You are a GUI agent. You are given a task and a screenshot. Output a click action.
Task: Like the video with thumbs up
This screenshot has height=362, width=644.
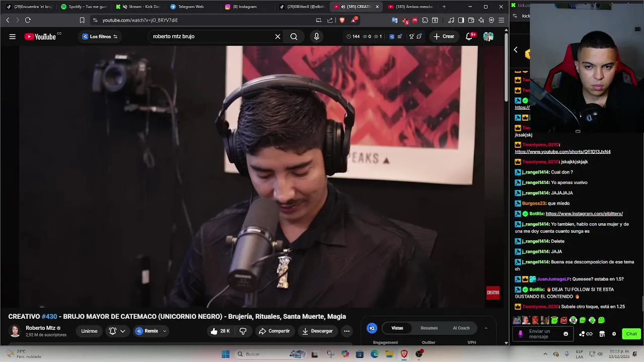(220, 331)
